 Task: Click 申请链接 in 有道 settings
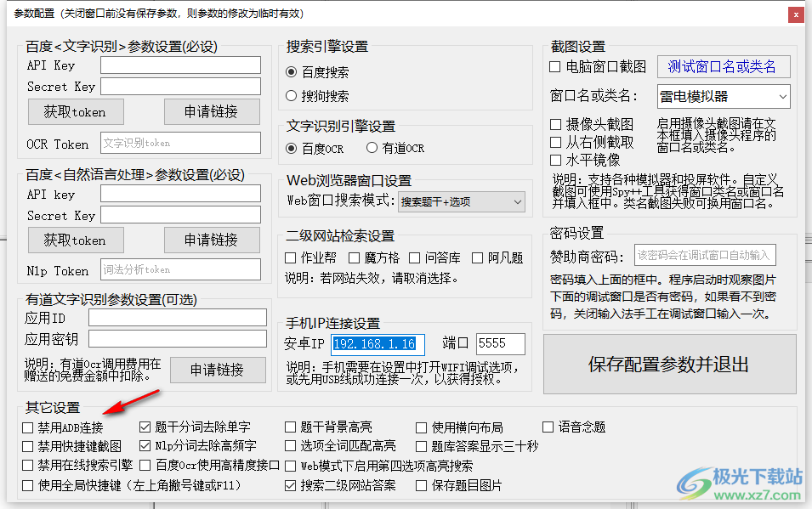click(218, 370)
